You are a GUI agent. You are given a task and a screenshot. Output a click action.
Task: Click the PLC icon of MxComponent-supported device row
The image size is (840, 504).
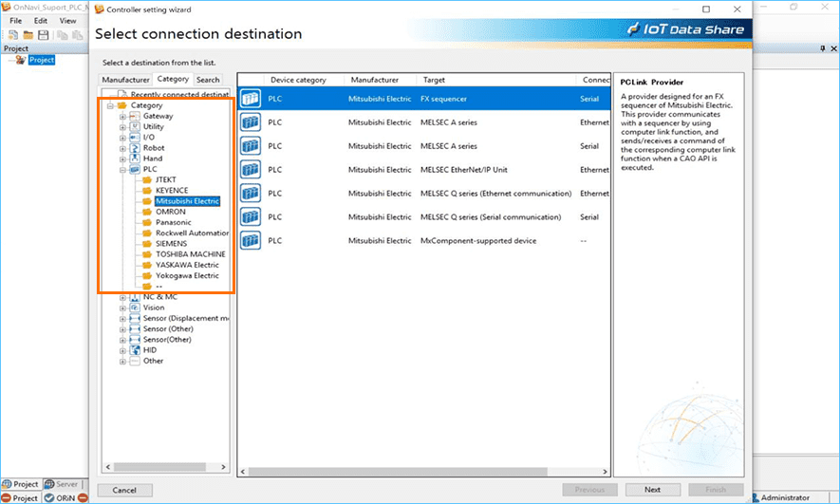click(251, 240)
